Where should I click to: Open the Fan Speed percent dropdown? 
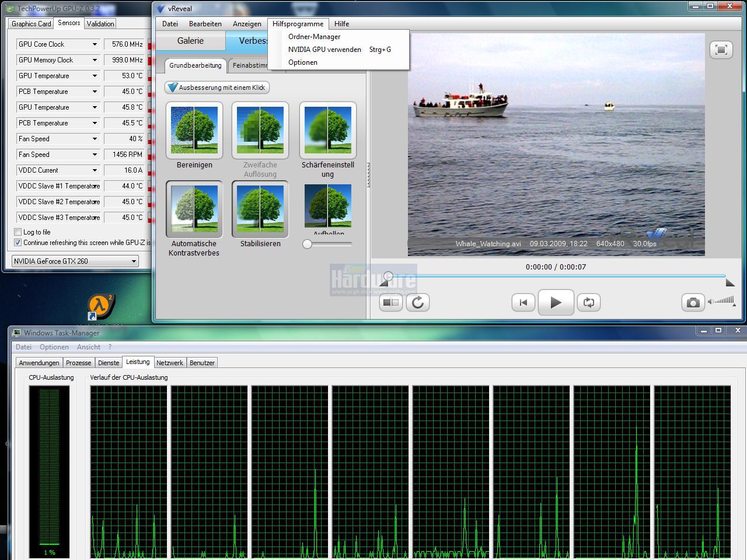[95, 139]
